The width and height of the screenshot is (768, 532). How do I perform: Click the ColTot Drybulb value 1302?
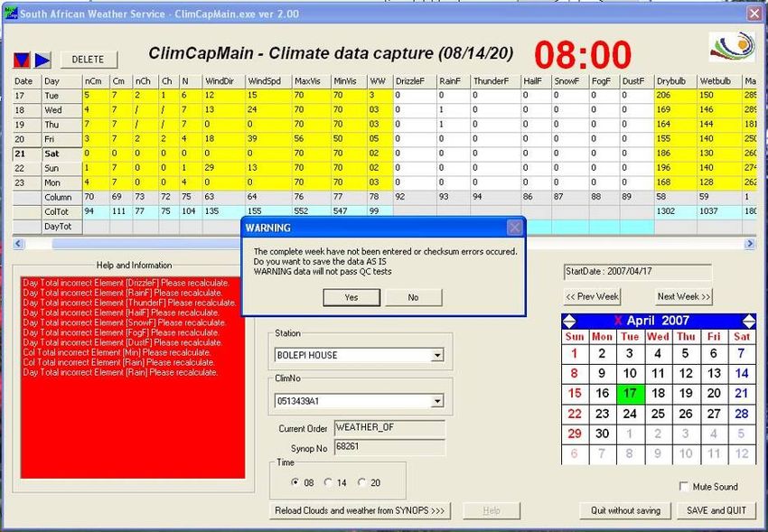point(676,211)
